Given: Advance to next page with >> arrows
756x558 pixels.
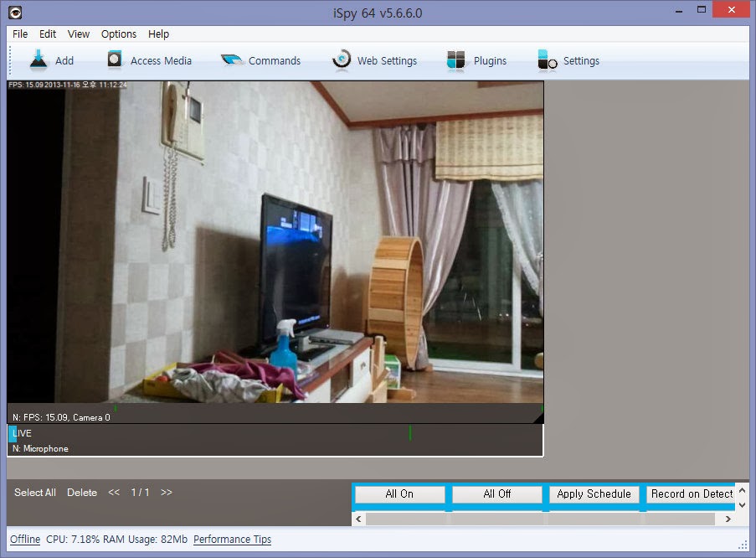Looking at the screenshot, I should 166,493.
